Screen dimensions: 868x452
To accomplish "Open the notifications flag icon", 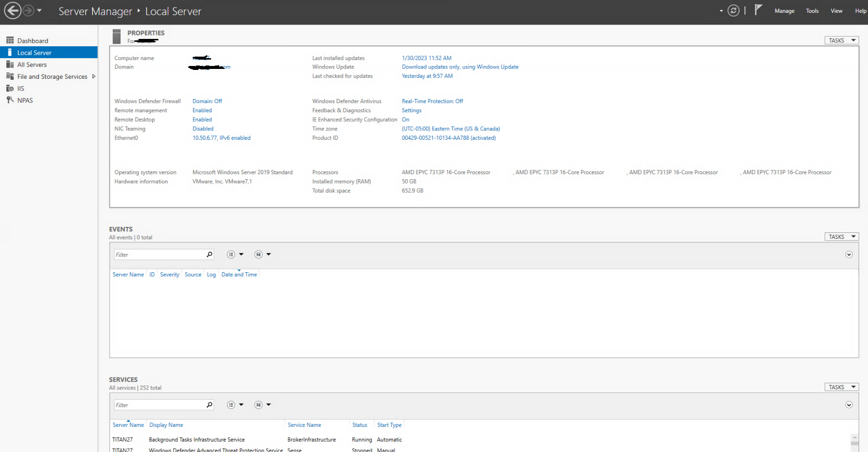I will (758, 10).
